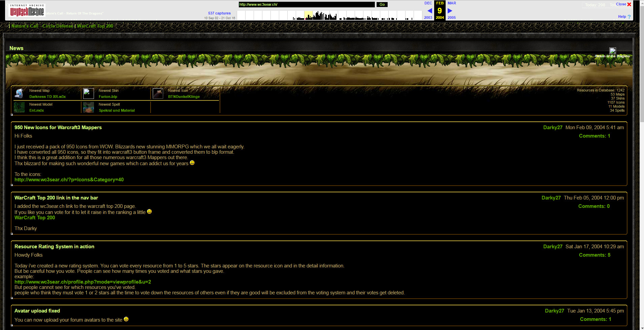
Task: Click the Newest Spell thumbnail icon
Action: 89,107
